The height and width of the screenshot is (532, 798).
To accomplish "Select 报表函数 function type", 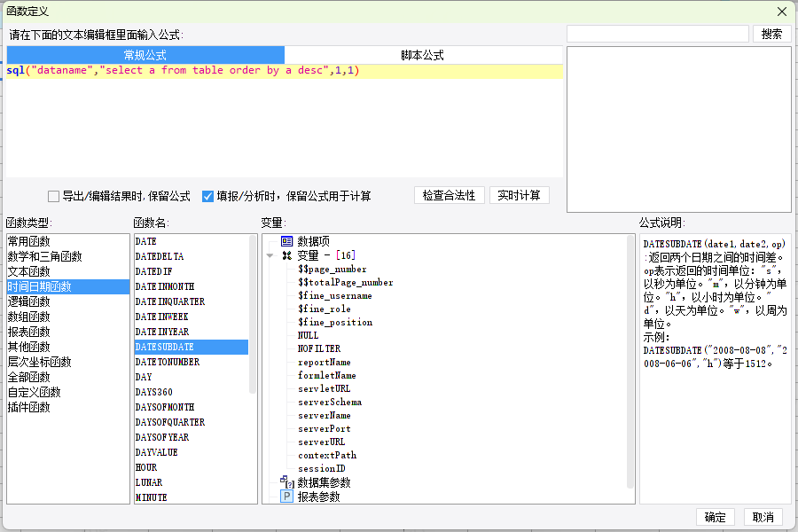I will (x=68, y=332).
